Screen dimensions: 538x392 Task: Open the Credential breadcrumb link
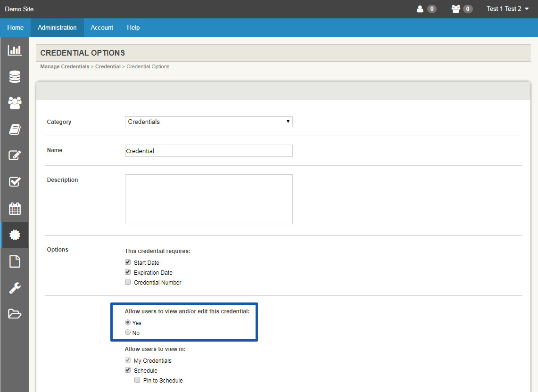[108, 66]
